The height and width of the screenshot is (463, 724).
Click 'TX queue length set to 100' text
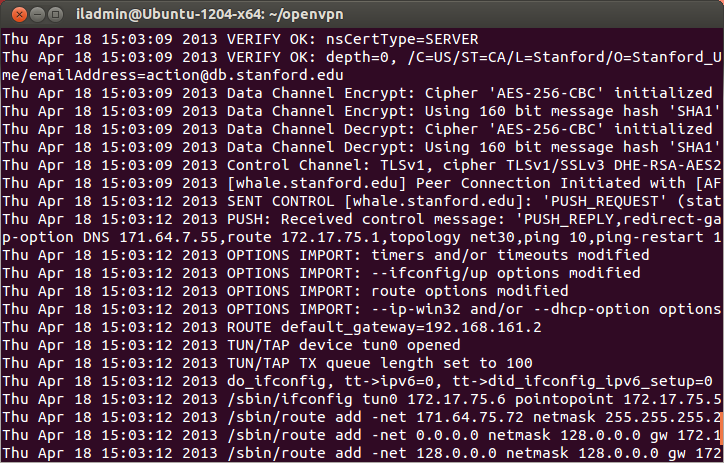coord(418,363)
